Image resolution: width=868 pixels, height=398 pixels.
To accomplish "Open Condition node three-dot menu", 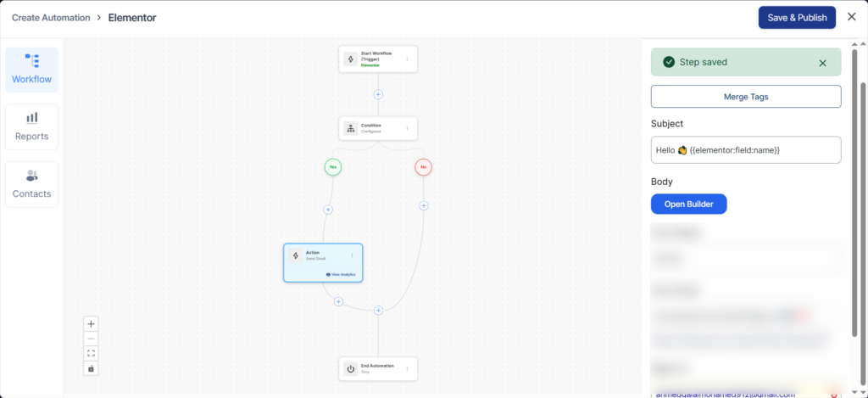I will point(407,129).
